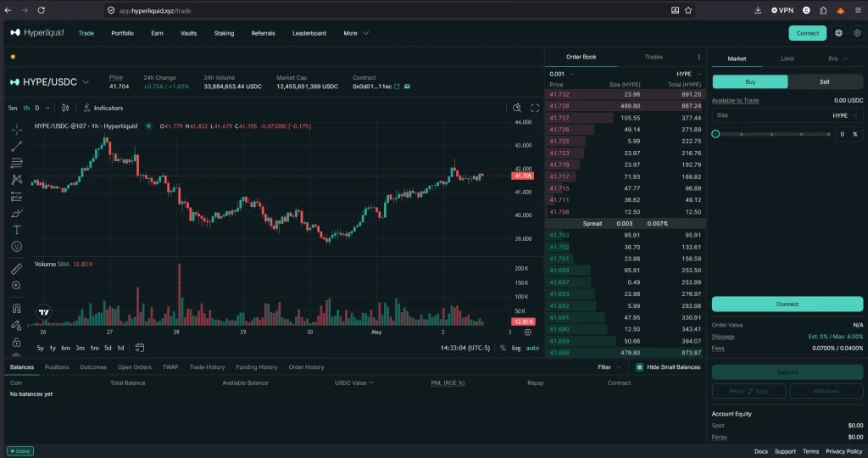Open the Privacy Policy link

coord(843,451)
